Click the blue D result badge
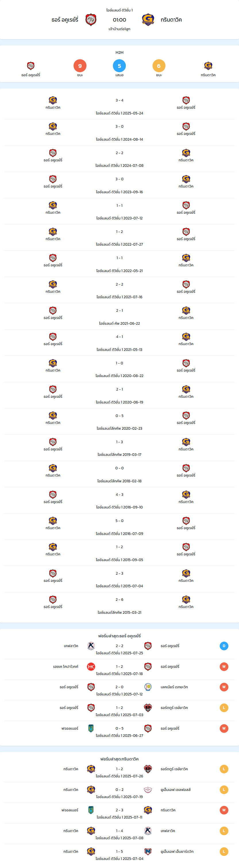Viewport: 239px width, 868px height. tap(224, 646)
